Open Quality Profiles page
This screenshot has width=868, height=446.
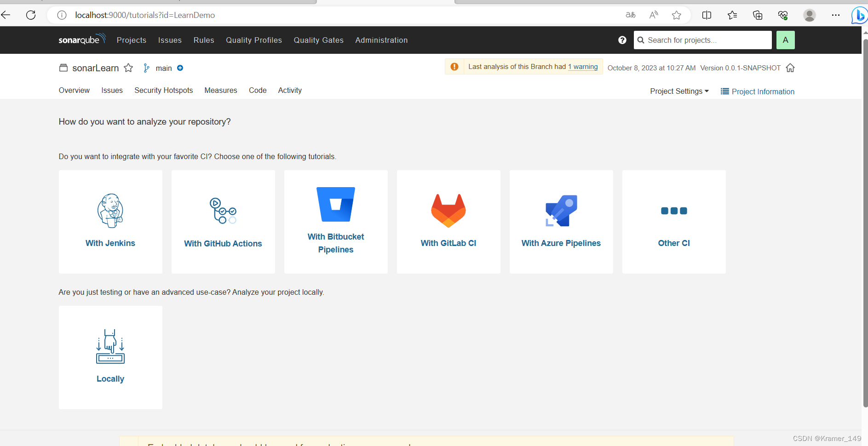coord(254,40)
